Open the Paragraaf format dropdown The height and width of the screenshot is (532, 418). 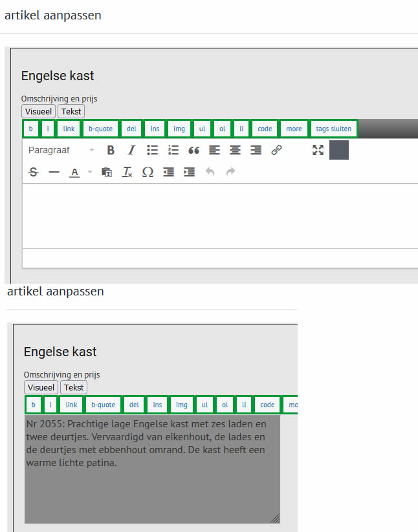tap(61, 150)
